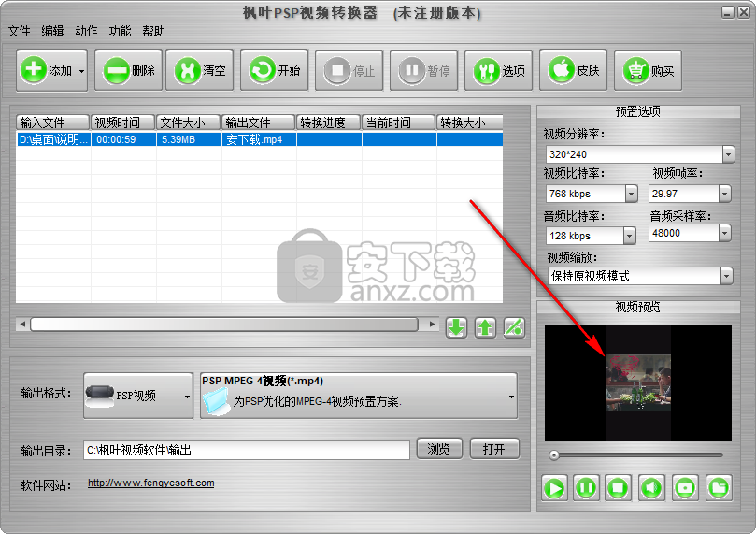Screen dimensions: 756x534
Task: Click the 安下载.mp4 output file cell
Action: pyautogui.click(x=259, y=139)
